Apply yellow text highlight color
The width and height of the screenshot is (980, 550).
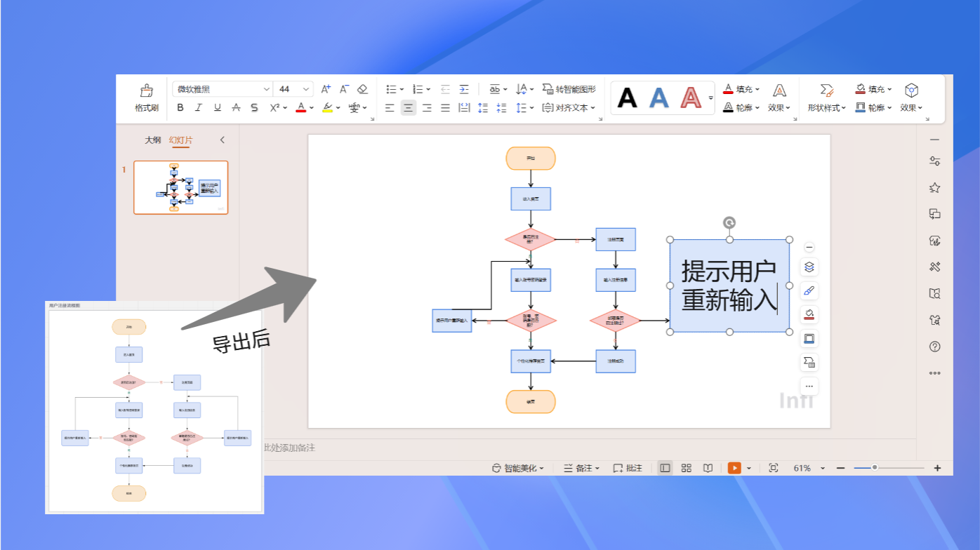327,107
